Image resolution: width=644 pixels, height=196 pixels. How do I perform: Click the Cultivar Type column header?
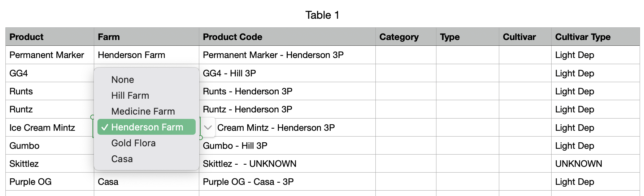(x=596, y=37)
